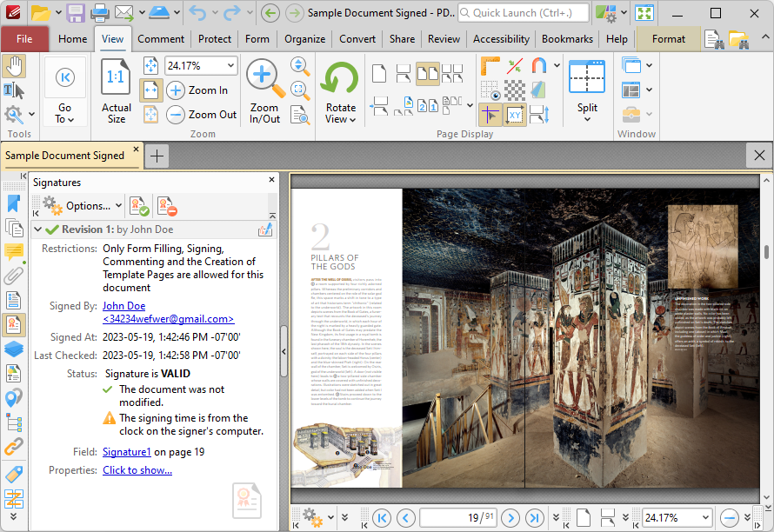Viewport: 774px width, 532px height.
Task: Click Clear All Signatures icon
Action: 167,206
